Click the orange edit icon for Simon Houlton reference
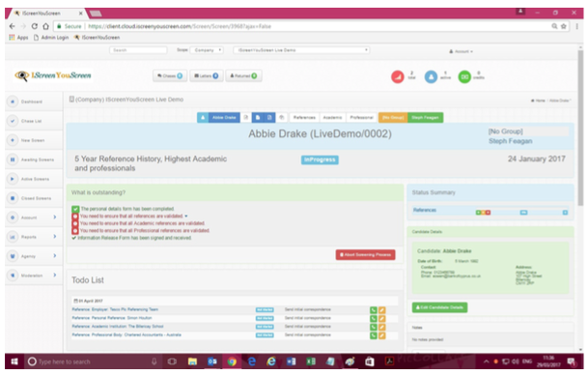Screen dimensions: 588x375 pyautogui.click(x=381, y=319)
